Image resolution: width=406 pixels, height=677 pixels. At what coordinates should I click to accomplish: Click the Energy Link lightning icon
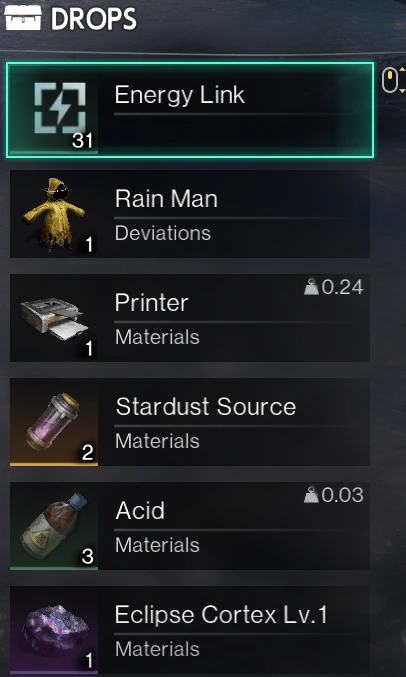60,108
